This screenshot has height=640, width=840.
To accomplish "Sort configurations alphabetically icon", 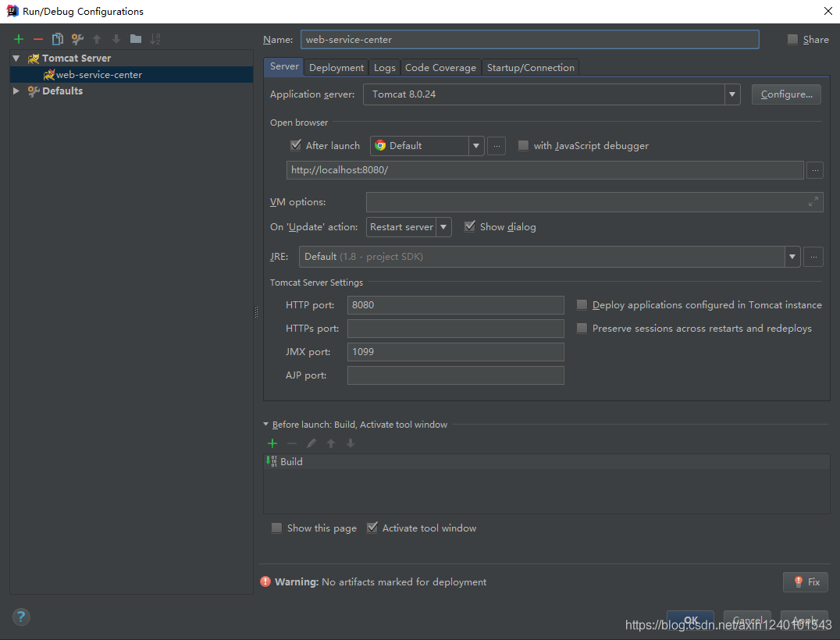I will click(x=155, y=39).
